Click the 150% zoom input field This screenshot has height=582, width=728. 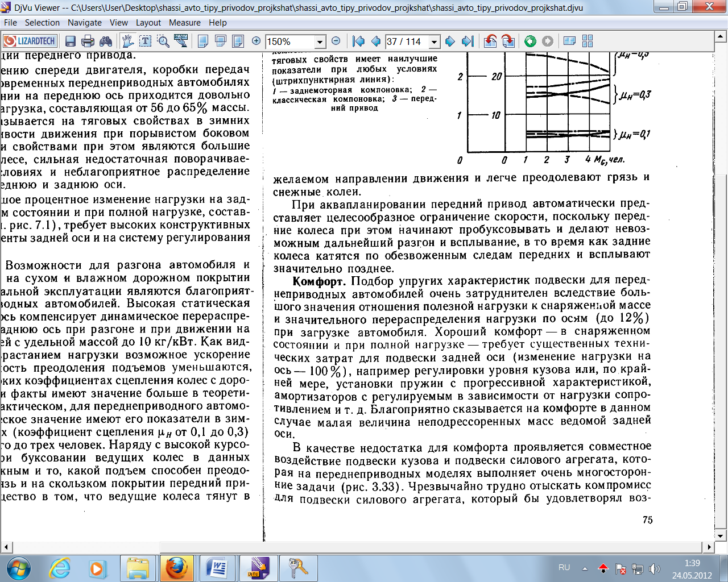[289, 41]
